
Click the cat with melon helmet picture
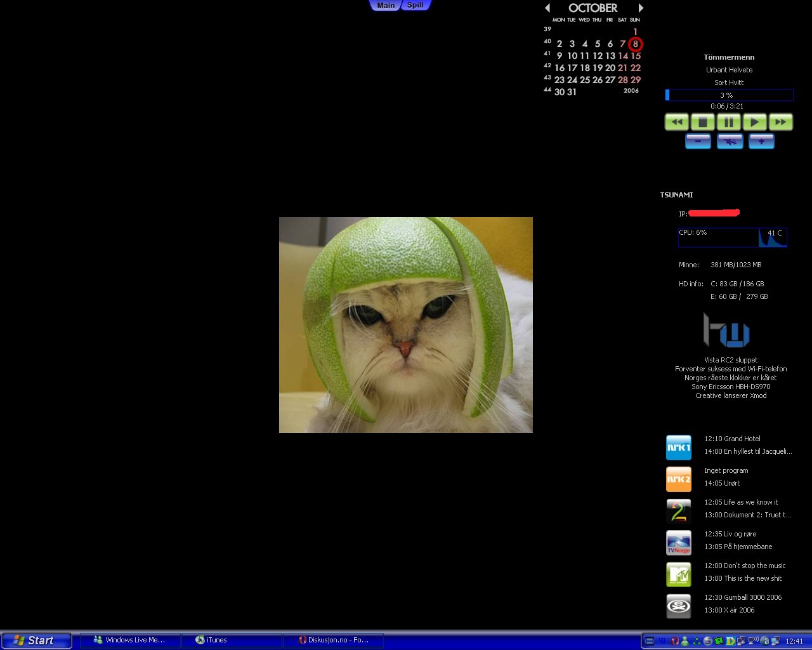click(x=406, y=325)
